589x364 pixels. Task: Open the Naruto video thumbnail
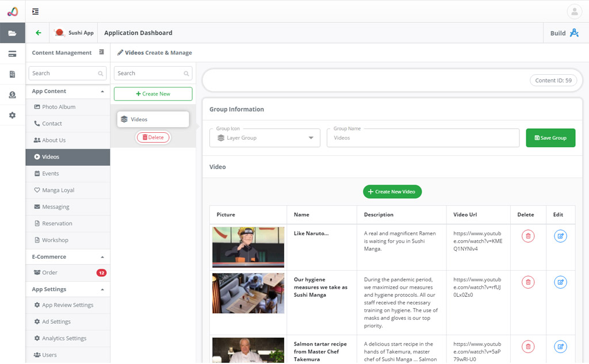[x=248, y=247]
